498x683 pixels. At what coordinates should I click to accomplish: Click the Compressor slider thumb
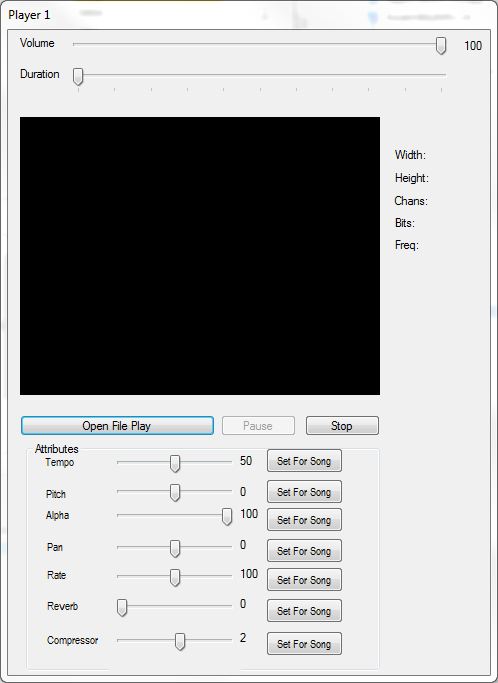[180, 642]
